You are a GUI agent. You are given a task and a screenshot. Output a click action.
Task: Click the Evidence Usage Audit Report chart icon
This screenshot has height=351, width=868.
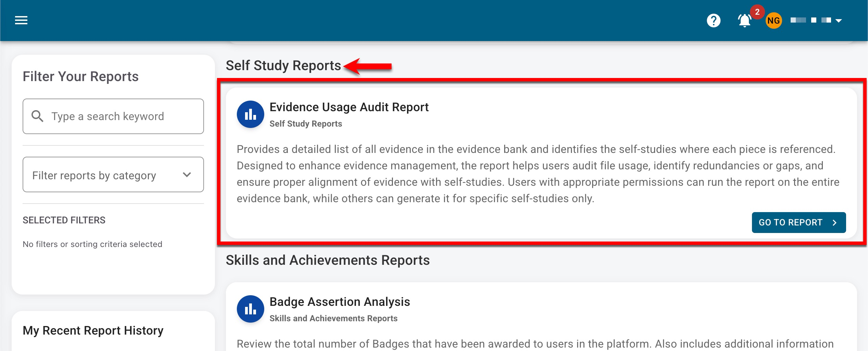click(x=250, y=114)
